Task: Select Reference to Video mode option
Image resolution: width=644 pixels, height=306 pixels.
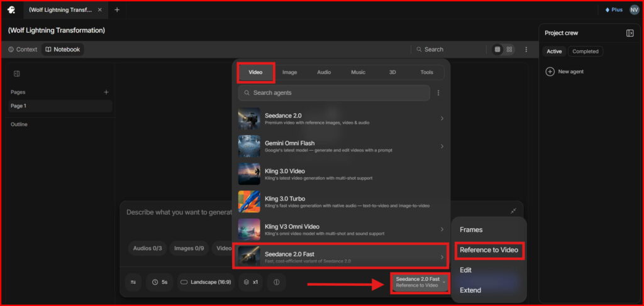Action: pyautogui.click(x=489, y=250)
